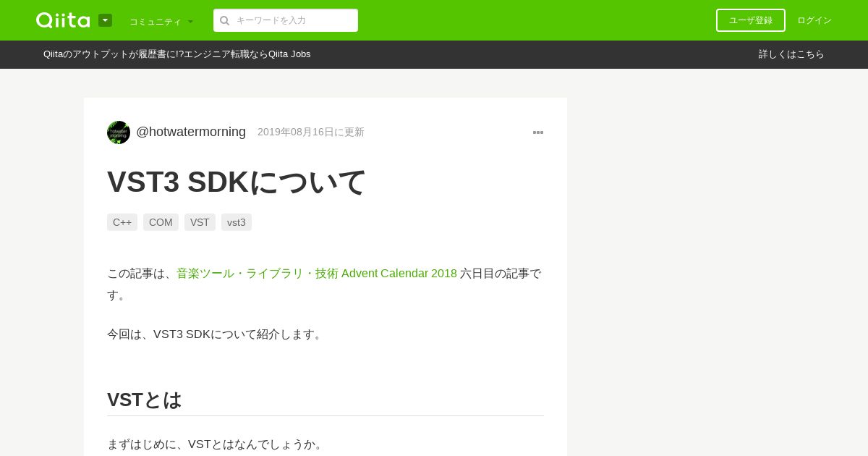Viewport: 868px width, 456px height.
Task: Open hotwatermorning's avatar image
Action: click(119, 132)
